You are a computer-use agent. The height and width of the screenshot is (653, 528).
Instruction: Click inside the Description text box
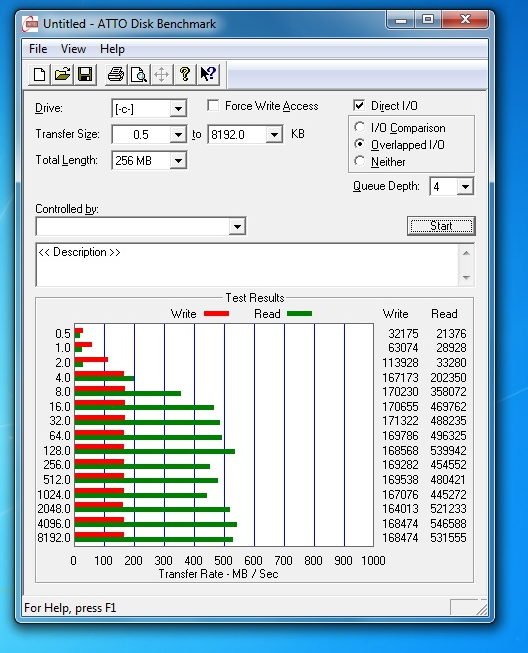[248, 265]
